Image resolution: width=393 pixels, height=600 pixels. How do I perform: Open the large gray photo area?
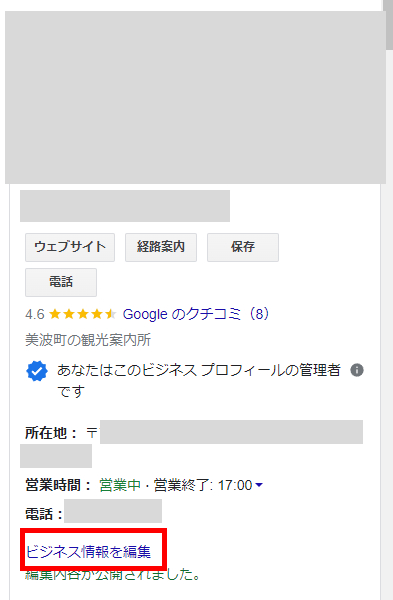click(195, 97)
